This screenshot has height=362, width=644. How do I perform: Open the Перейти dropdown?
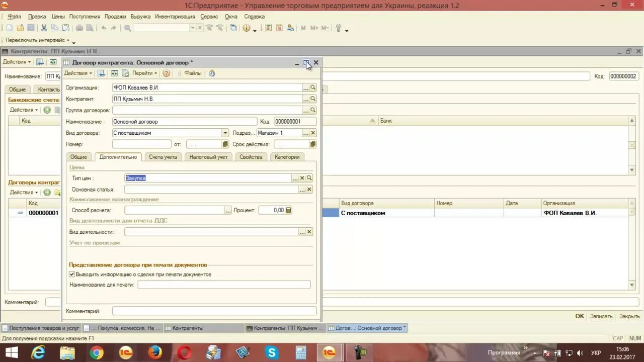pos(145,73)
